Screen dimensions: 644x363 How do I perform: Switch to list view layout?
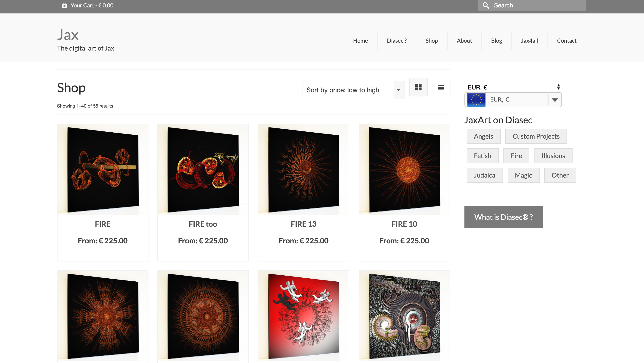pyautogui.click(x=441, y=87)
